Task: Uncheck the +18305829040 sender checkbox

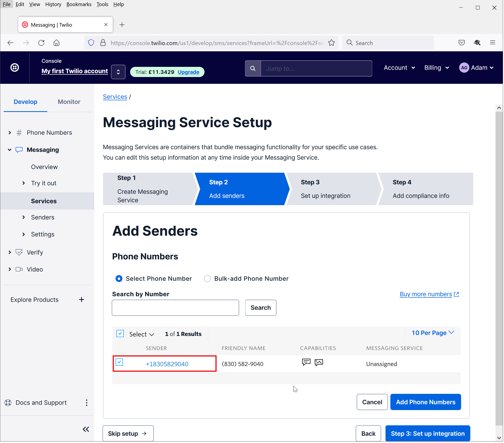Action: click(x=119, y=362)
